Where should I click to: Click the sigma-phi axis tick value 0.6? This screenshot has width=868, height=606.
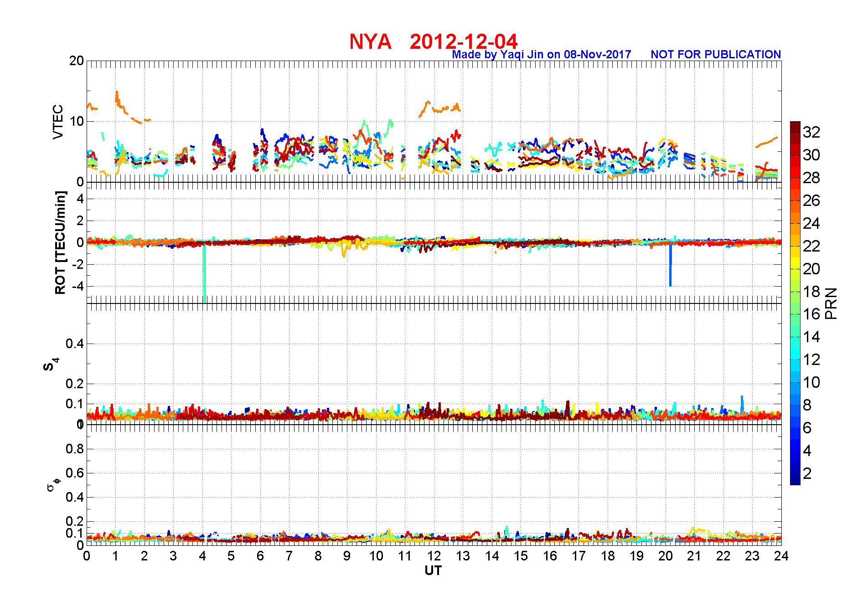pos(75,473)
